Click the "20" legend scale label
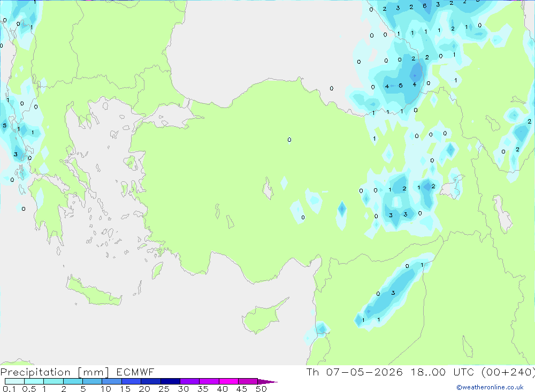 tap(144, 389)
